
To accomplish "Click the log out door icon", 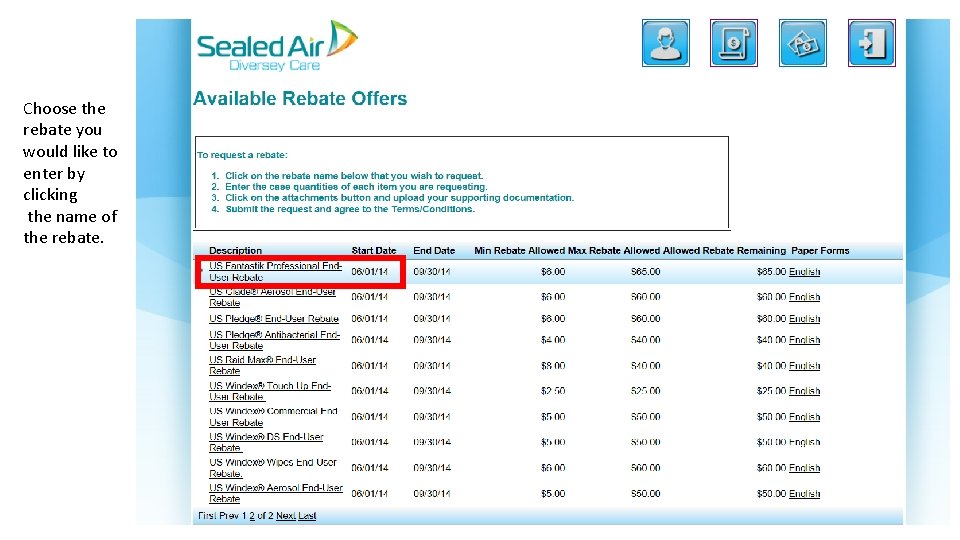I will [872, 43].
